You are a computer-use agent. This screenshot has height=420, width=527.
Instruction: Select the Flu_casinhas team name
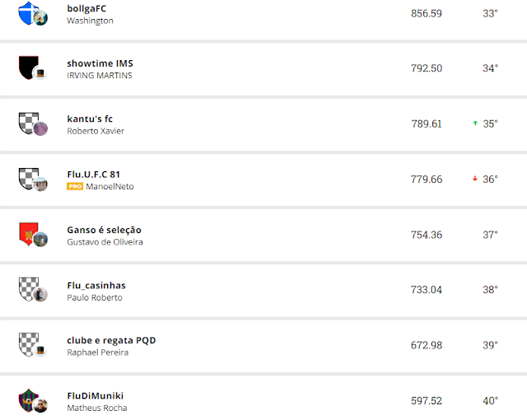point(96,285)
